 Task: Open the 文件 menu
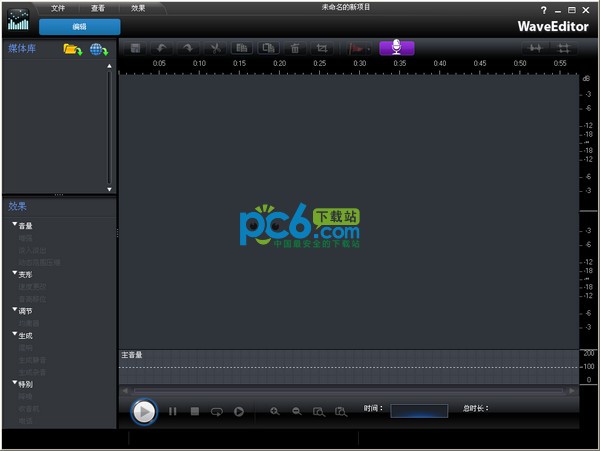coord(58,8)
